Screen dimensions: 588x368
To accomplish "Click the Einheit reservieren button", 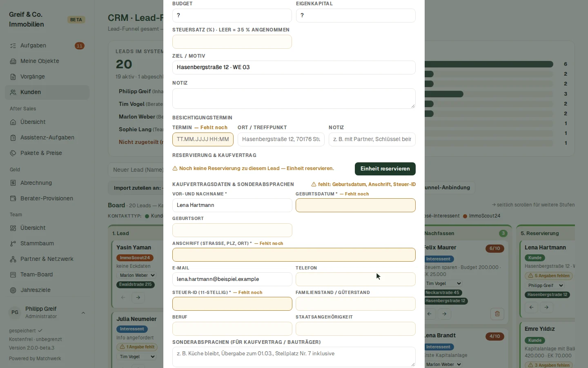I will point(385,169).
